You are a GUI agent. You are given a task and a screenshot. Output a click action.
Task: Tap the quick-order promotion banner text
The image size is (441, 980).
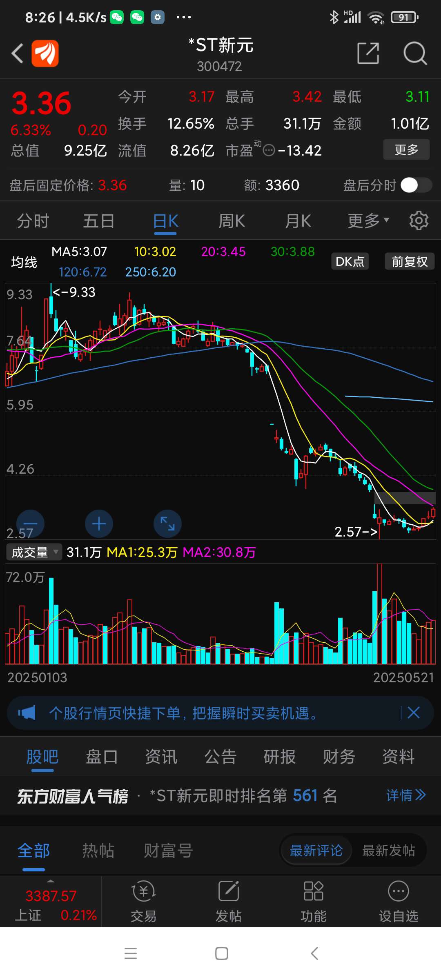tap(183, 713)
